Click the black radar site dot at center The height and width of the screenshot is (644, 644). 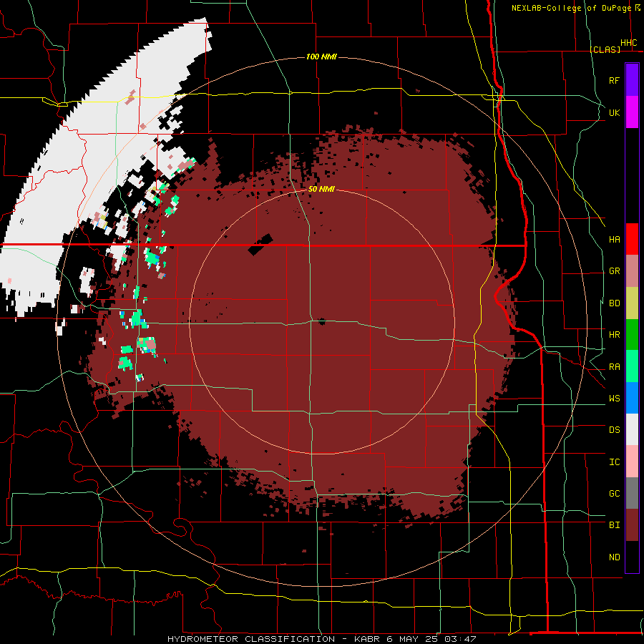coord(321,321)
